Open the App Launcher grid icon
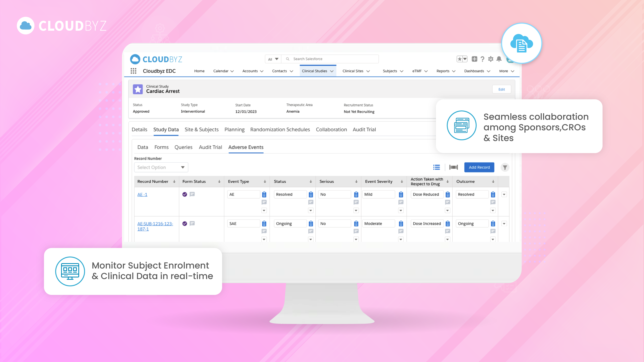Image resolution: width=644 pixels, height=362 pixels. click(134, 71)
